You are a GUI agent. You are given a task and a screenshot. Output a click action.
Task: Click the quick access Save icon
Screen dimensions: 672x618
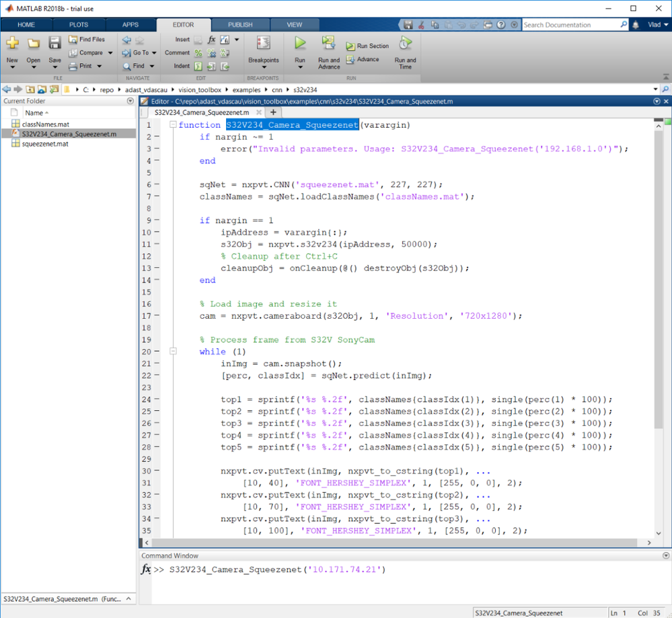point(408,25)
